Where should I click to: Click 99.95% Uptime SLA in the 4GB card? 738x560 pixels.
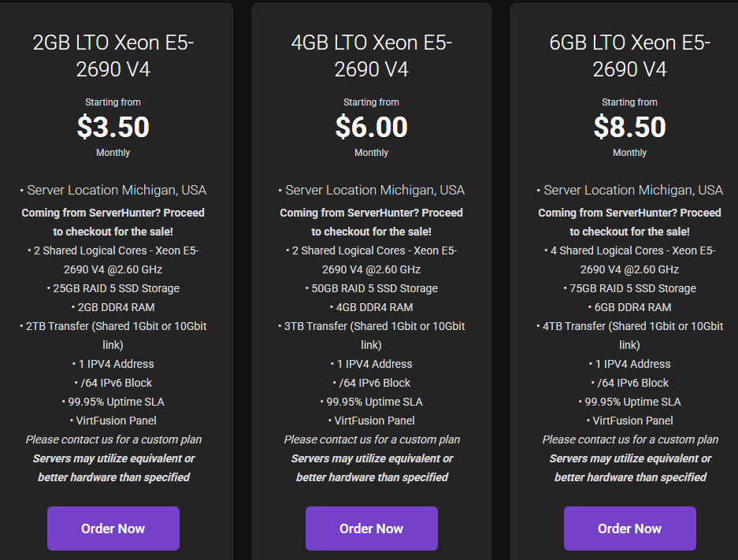click(371, 402)
